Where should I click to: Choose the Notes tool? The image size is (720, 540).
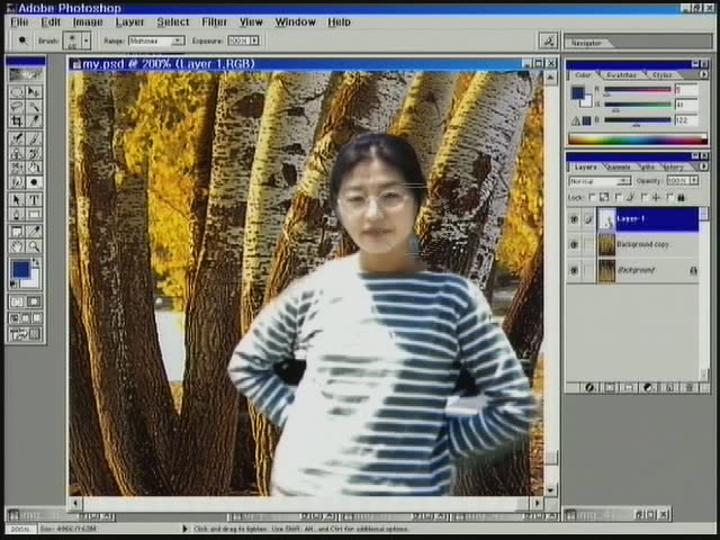17,231
